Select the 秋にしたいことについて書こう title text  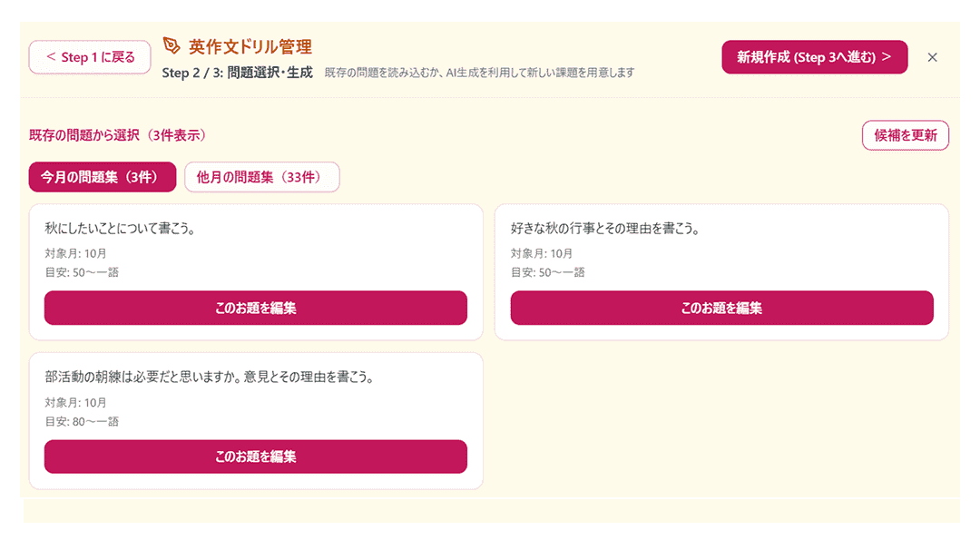coord(122,229)
